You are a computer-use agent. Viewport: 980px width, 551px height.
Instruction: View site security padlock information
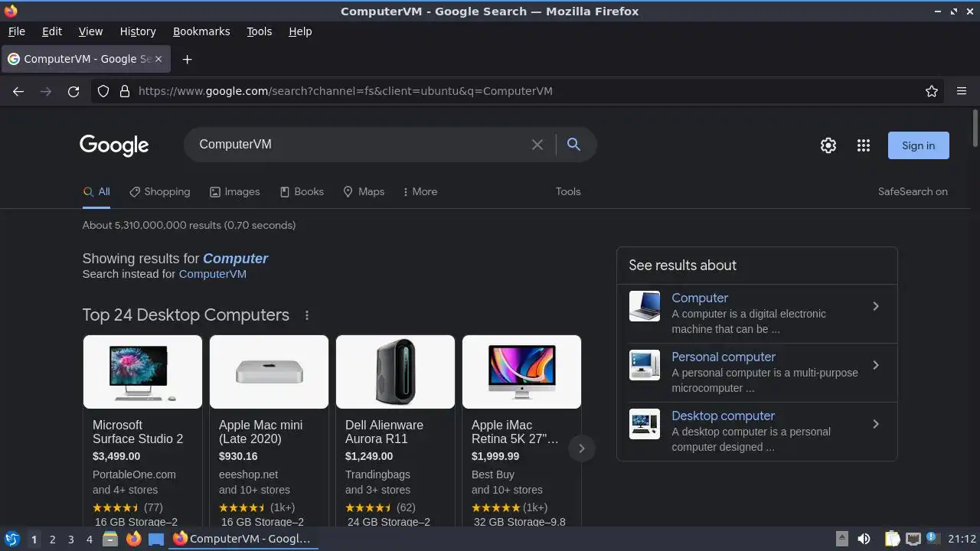click(x=125, y=91)
